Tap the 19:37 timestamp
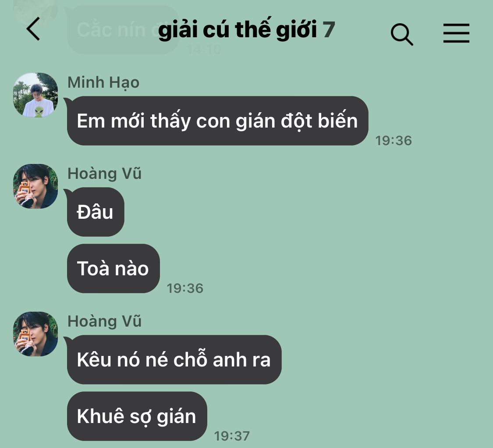Screen dimensions: 493x448 232,436
